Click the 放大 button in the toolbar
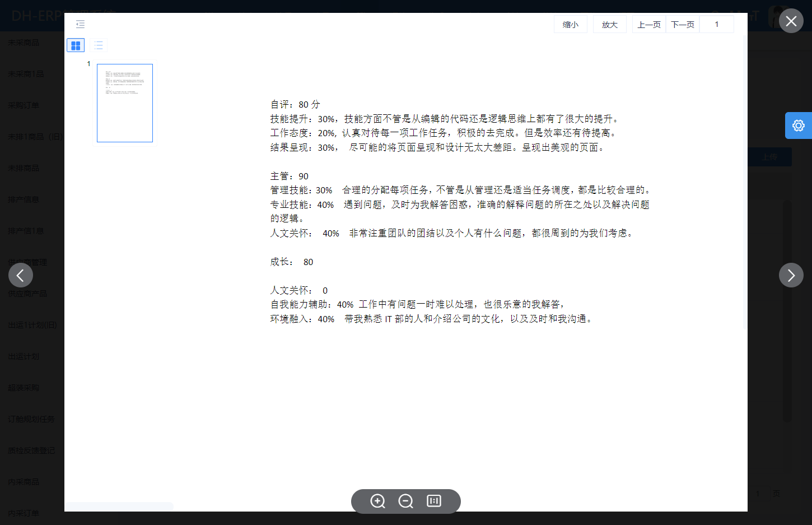The image size is (812, 525). (609, 24)
